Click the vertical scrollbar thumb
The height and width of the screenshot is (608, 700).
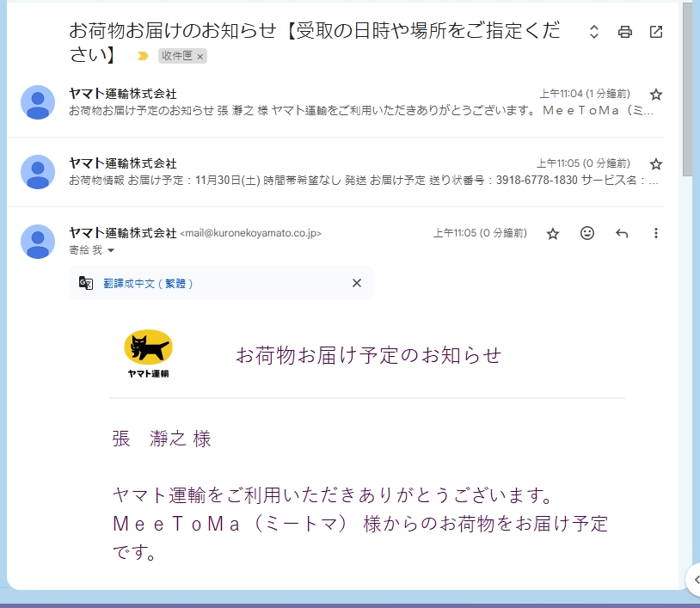click(687, 89)
